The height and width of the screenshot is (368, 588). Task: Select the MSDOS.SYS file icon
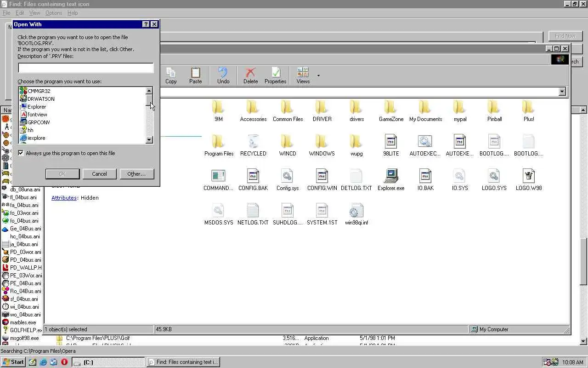coord(219,214)
